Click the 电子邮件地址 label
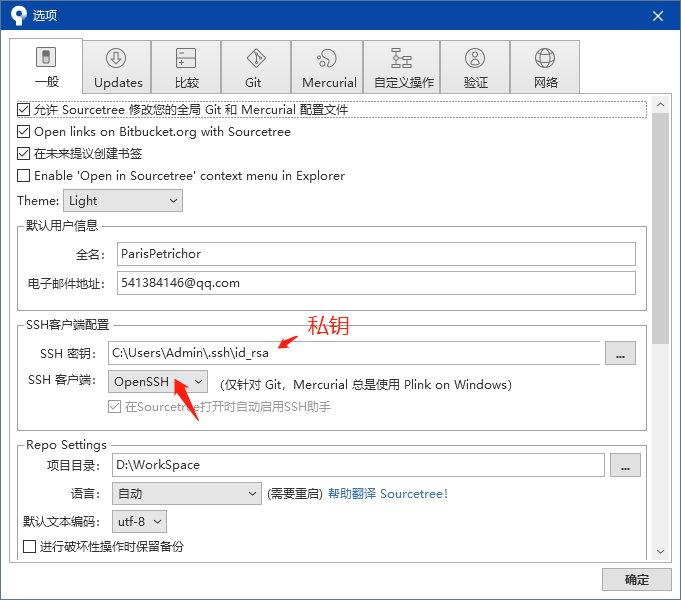The image size is (681, 600). click(66, 284)
